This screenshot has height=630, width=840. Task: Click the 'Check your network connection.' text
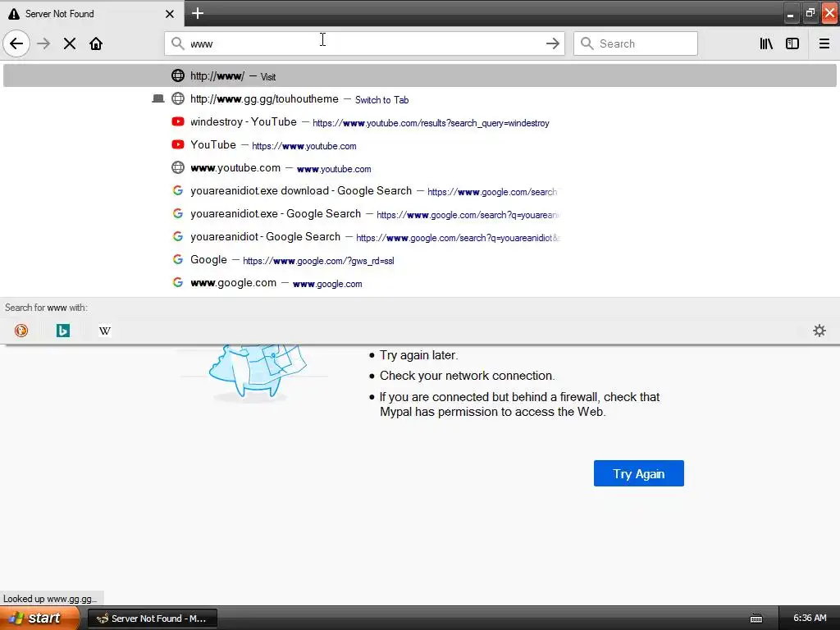[467, 376]
